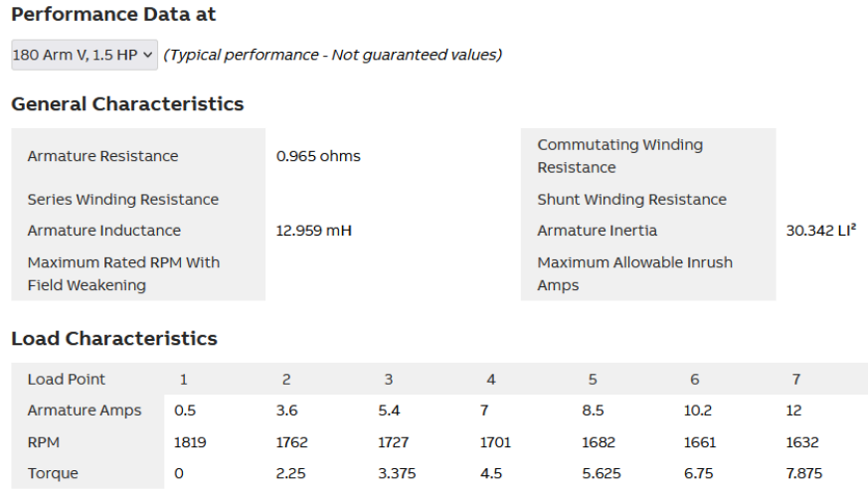
Task: Select the 30.342 armature inertia value
Action: pos(820,231)
